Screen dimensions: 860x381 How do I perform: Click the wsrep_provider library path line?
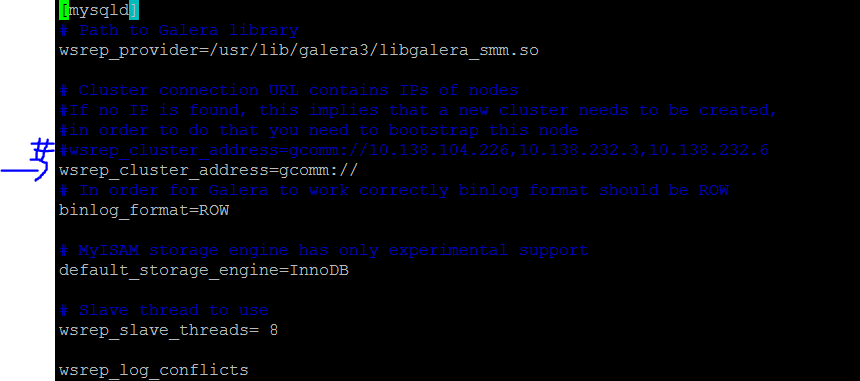click(x=299, y=51)
